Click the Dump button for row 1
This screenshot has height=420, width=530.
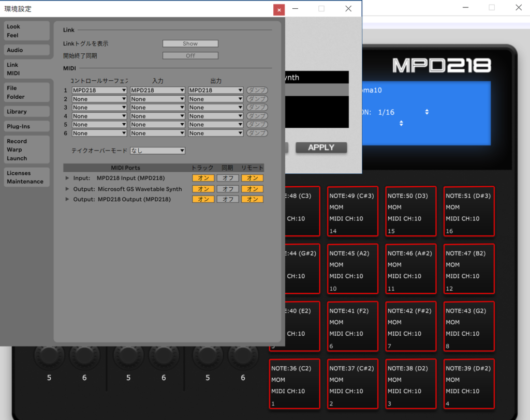point(257,90)
